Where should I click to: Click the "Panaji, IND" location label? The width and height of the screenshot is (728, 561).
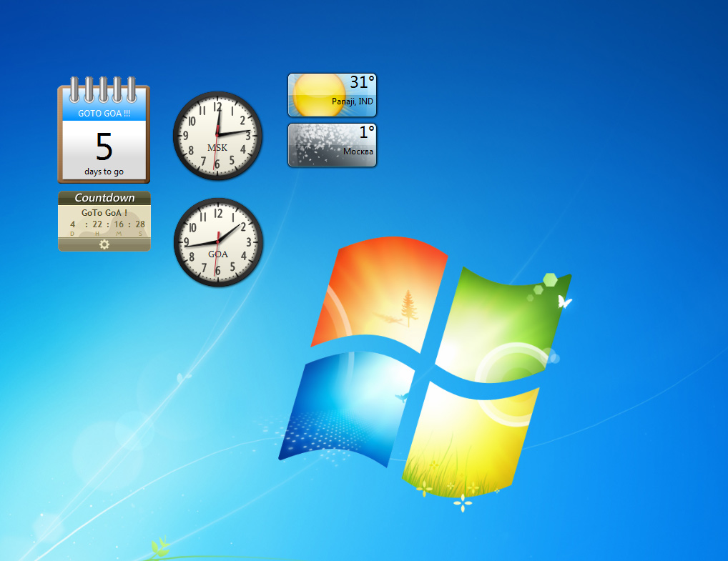coord(352,102)
